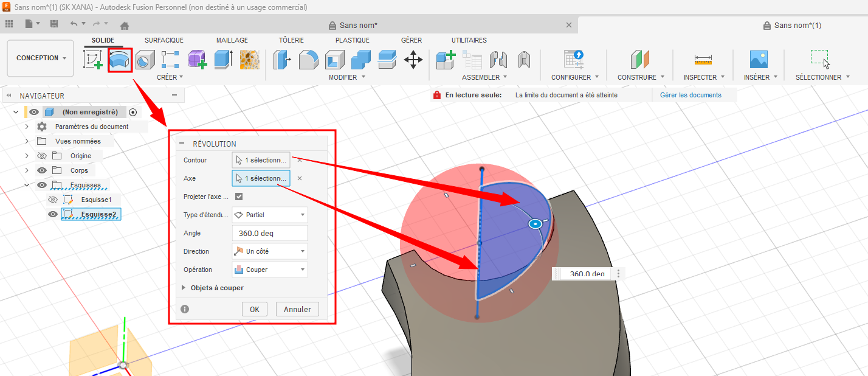The image size is (868, 376).
Task: Hide the Corps folder via eye icon
Action: point(42,170)
